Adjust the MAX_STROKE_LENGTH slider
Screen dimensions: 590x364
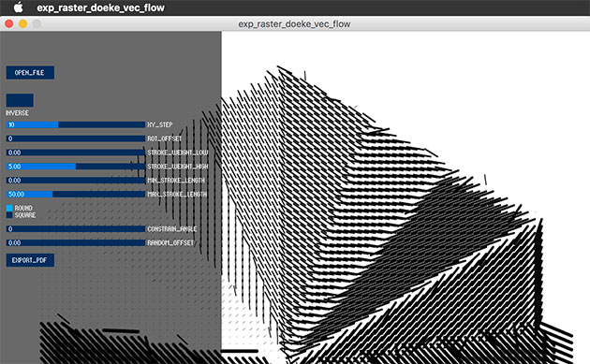tap(76, 194)
